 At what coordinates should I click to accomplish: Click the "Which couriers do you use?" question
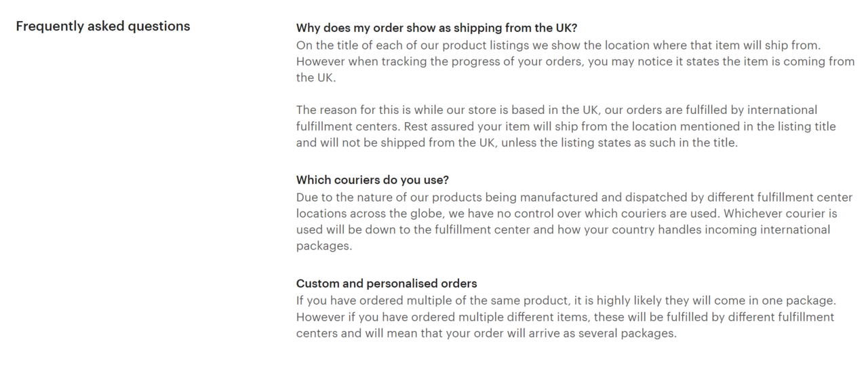[x=372, y=180]
